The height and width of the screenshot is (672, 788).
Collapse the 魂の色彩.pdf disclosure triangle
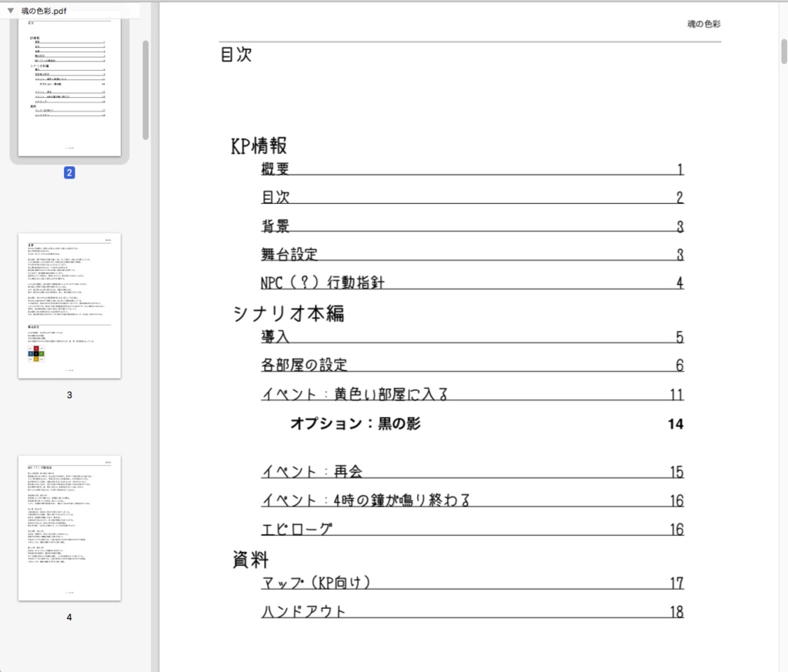coord(9,10)
